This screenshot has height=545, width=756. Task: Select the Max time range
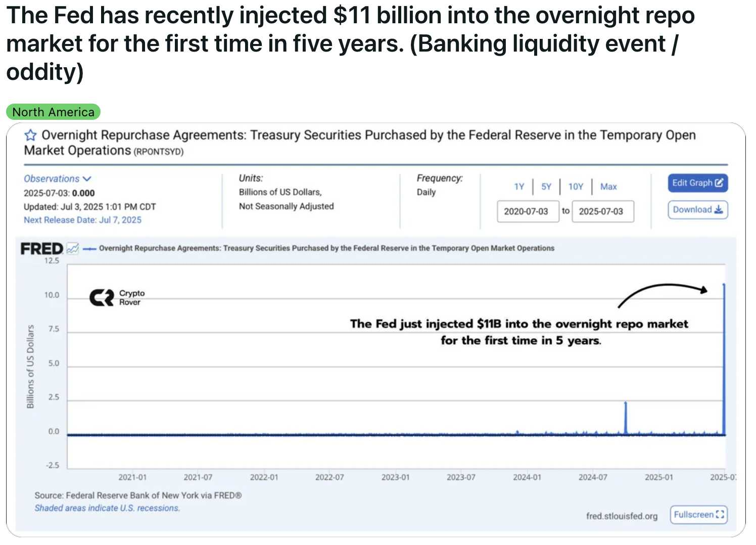coord(608,187)
